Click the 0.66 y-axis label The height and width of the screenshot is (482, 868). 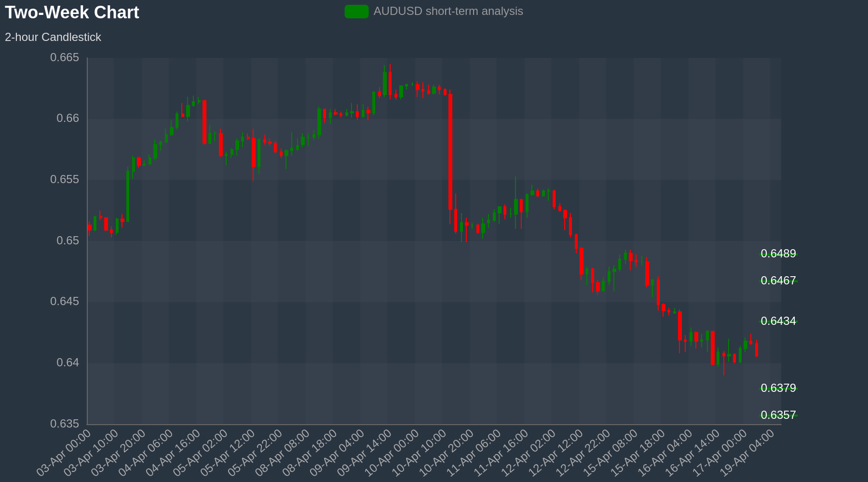point(68,119)
